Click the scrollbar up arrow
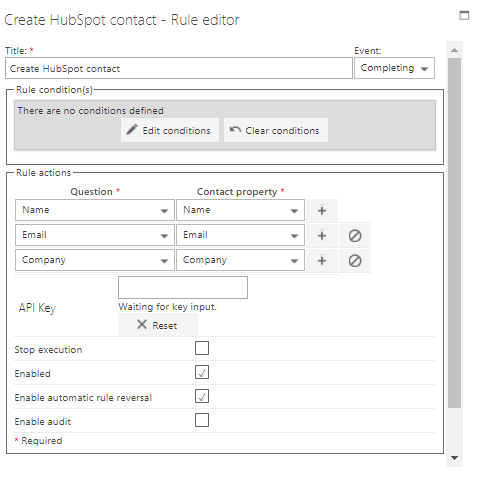This screenshot has height=484, width=477. [454, 50]
